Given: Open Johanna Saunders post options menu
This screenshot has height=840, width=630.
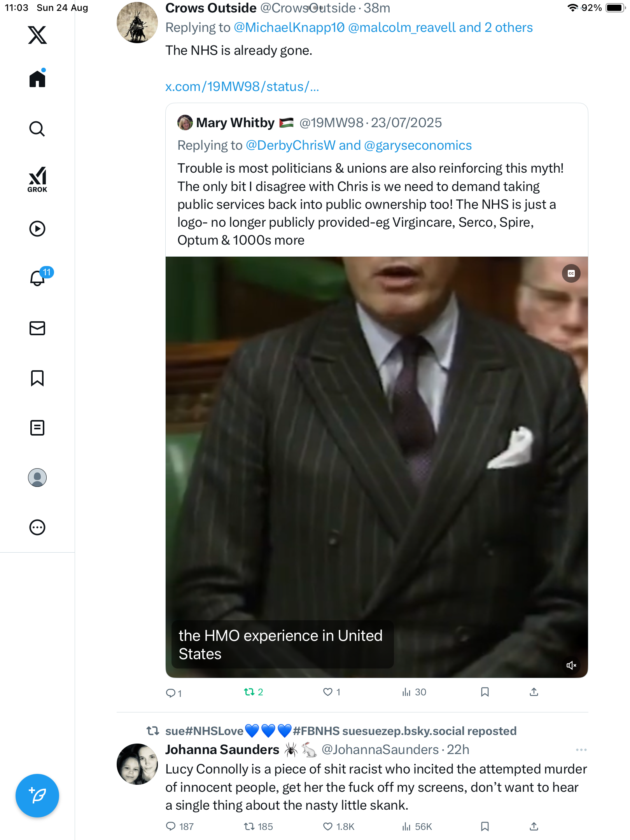Looking at the screenshot, I should pos(581,750).
